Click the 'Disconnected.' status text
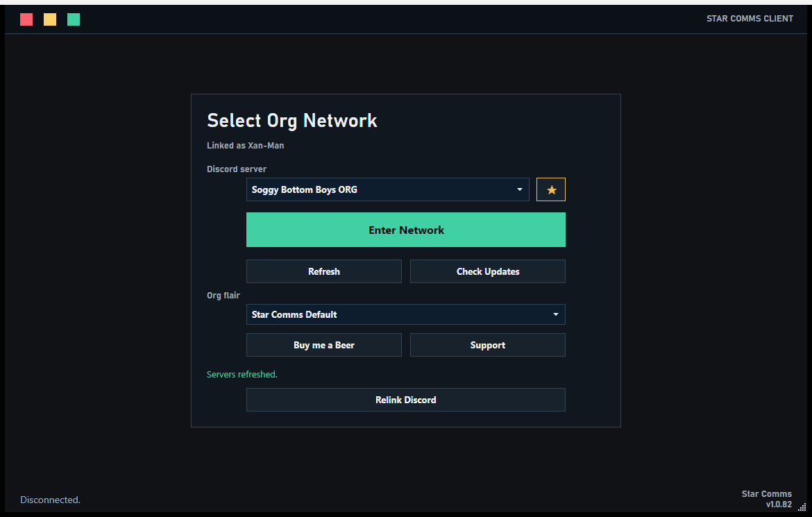Screen dimensions: 812x517 pos(50,500)
